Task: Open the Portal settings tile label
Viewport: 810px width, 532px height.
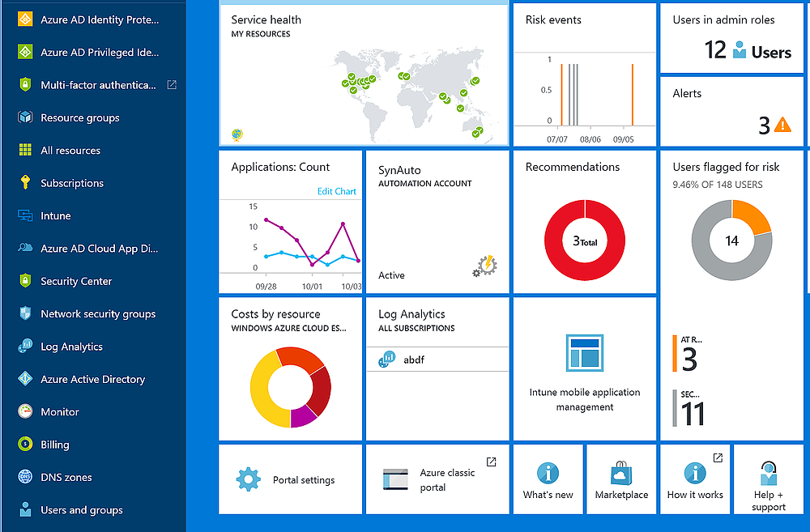Action: click(x=304, y=480)
